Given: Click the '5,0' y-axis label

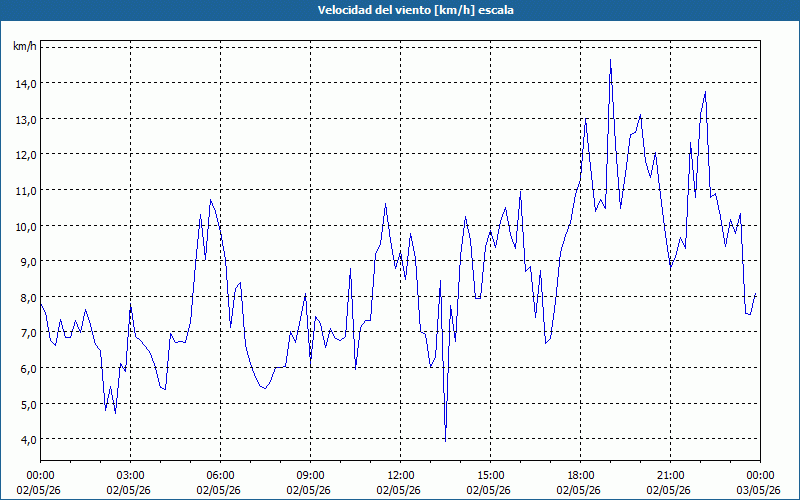Looking at the screenshot, I should 28,405.
